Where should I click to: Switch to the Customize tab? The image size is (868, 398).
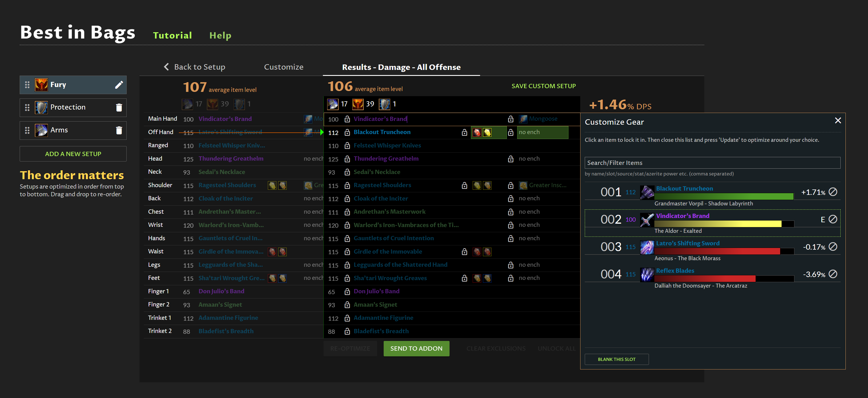(x=283, y=67)
